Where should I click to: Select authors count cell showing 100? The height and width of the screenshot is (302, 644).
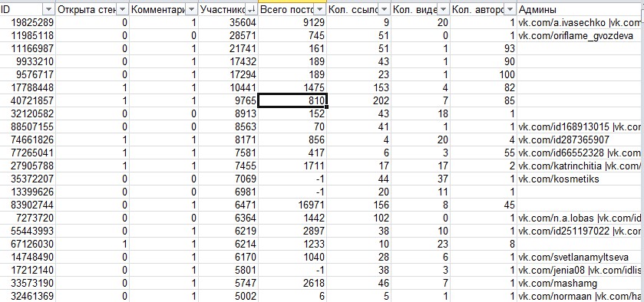coord(483,74)
